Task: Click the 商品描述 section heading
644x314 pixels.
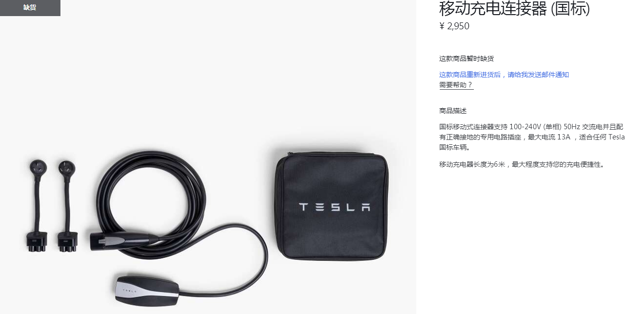Action: point(453,111)
